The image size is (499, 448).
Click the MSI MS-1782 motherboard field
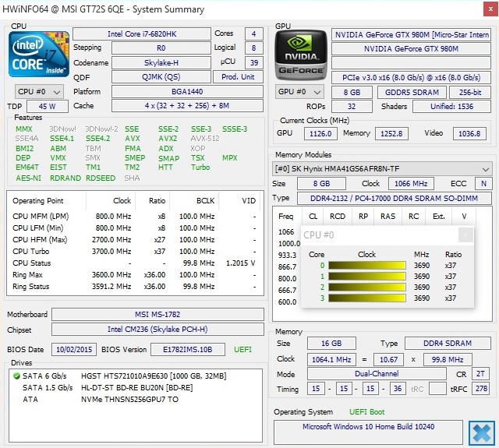click(157, 315)
